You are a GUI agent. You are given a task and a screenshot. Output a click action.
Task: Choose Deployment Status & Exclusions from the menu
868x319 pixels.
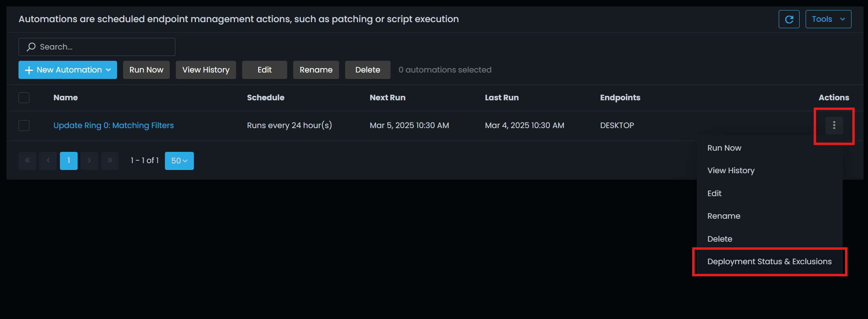(x=769, y=261)
